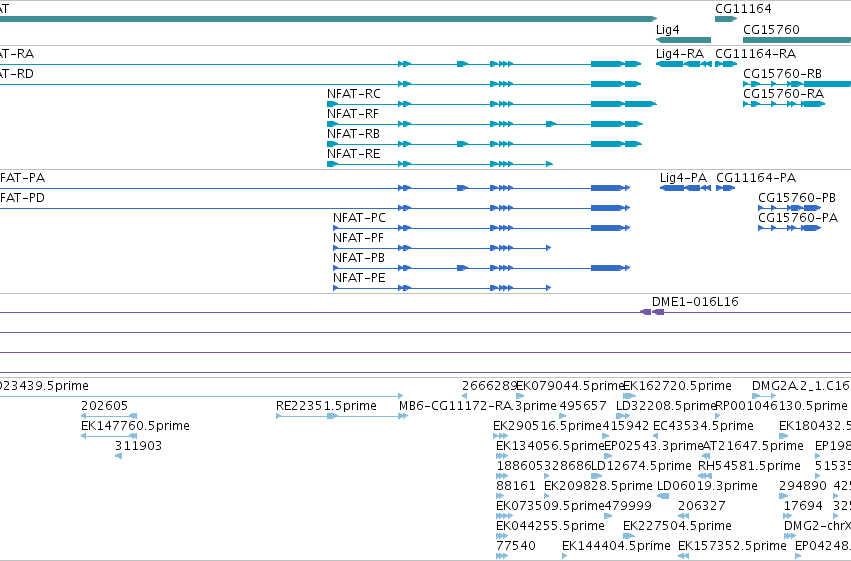
Task: Click the CG15760-PA protein label
Action: click(x=798, y=218)
